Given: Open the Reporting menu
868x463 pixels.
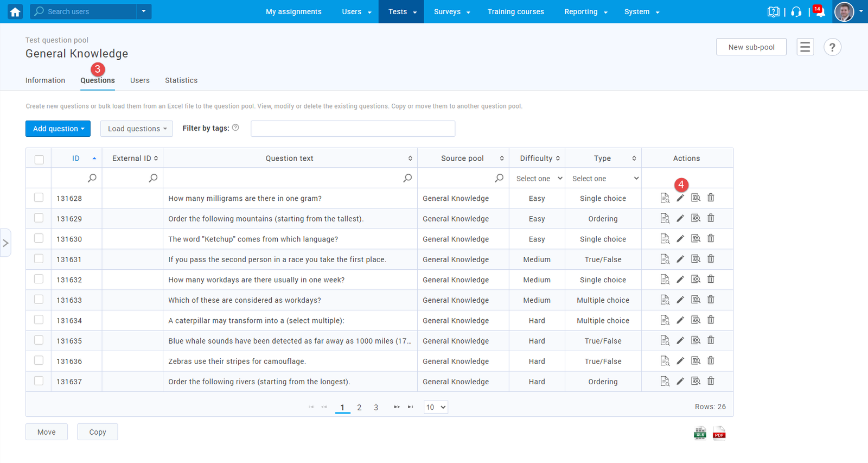Looking at the screenshot, I should pyautogui.click(x=585, y=11).
